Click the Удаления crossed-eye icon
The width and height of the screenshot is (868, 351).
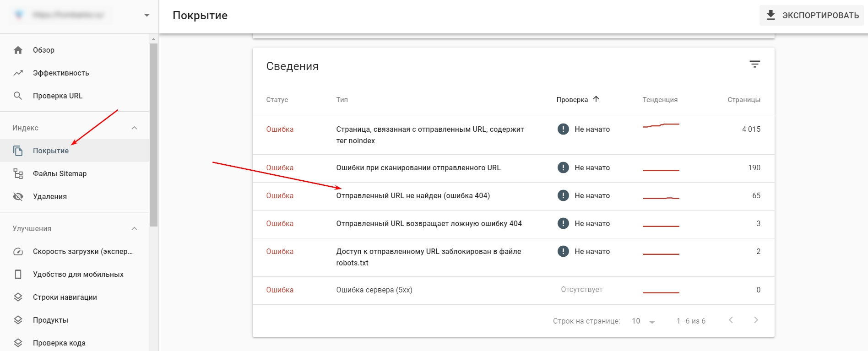coord(18,196)
